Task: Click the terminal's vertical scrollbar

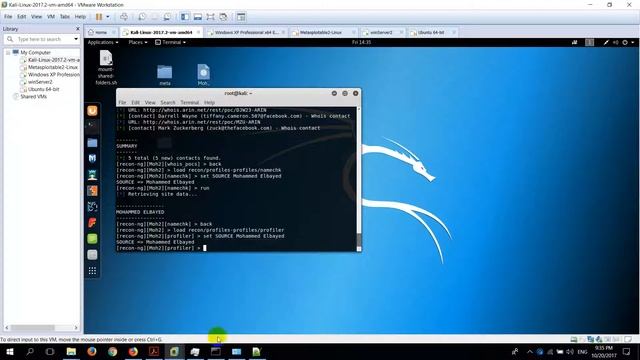Action: [x=359, y=179]
